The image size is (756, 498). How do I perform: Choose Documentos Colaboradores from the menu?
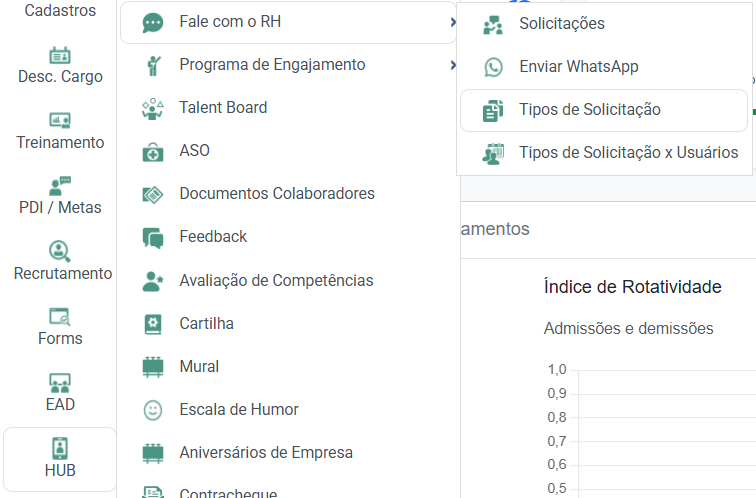click(277, 194)
